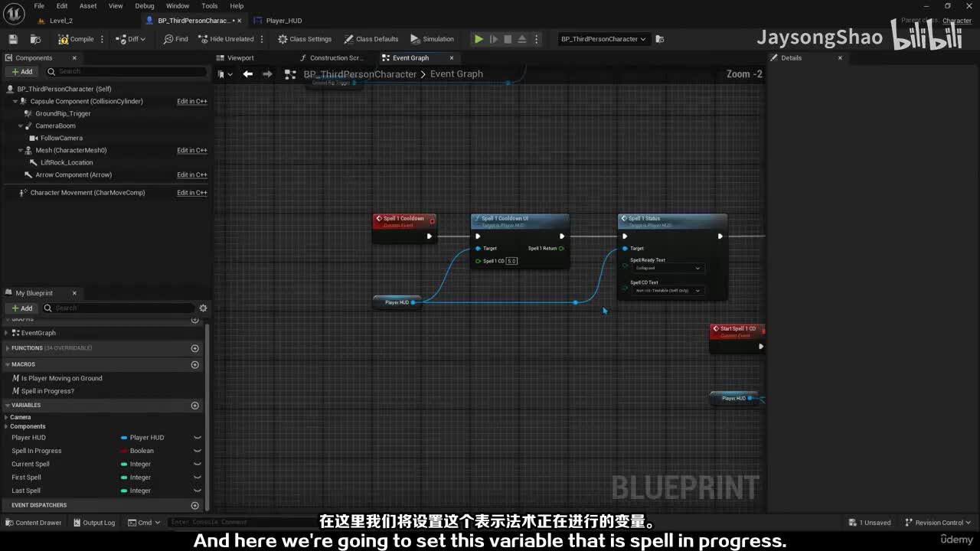Save the blueprint with the floppy disk icon
Image resolution: width=980 pixels, height=551 pixels.
13,39
